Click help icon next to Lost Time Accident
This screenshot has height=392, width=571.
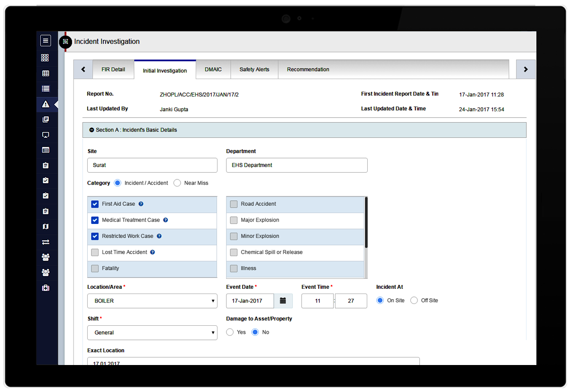click(x=153, y=252)
